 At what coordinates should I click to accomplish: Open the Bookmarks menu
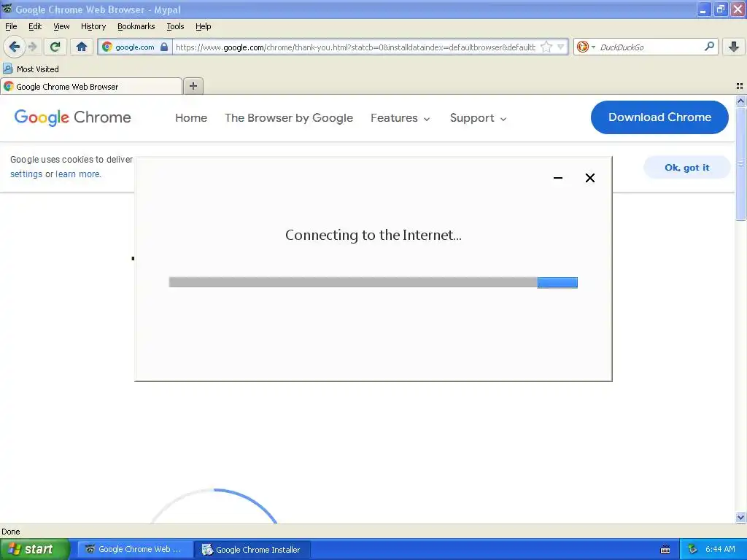136,26
